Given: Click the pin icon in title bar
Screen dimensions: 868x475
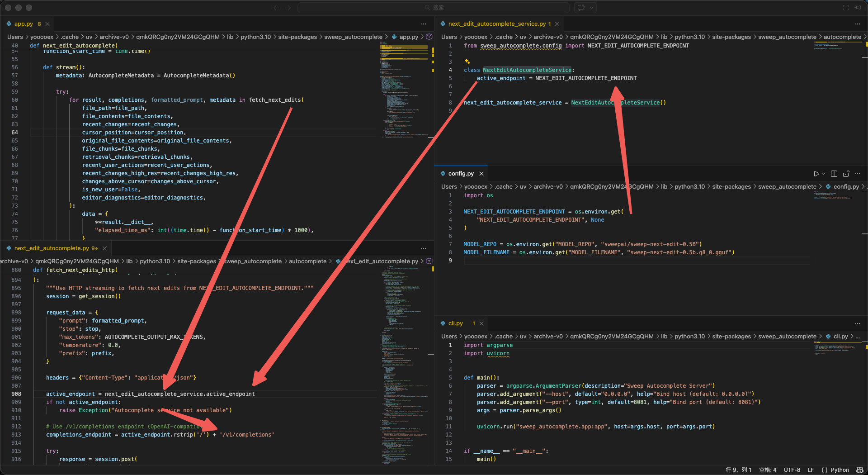Looking at the screenshot, I should point(858,7).
